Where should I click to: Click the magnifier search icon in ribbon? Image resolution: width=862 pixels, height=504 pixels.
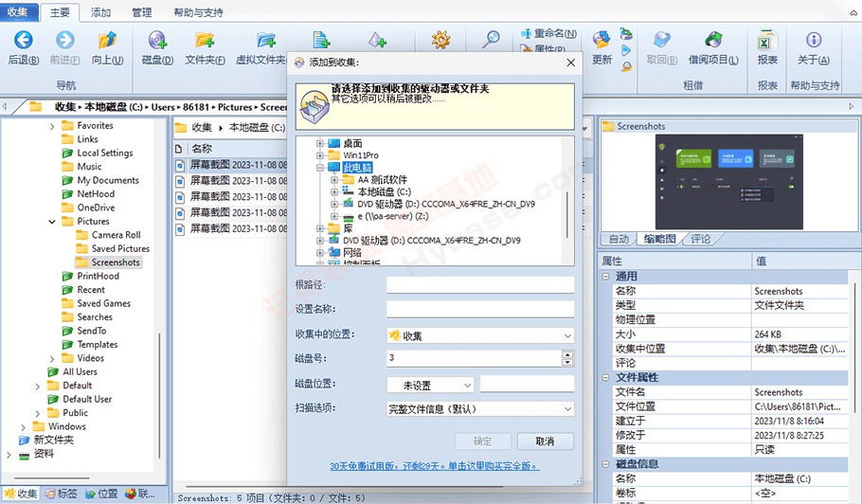(491, 39)
